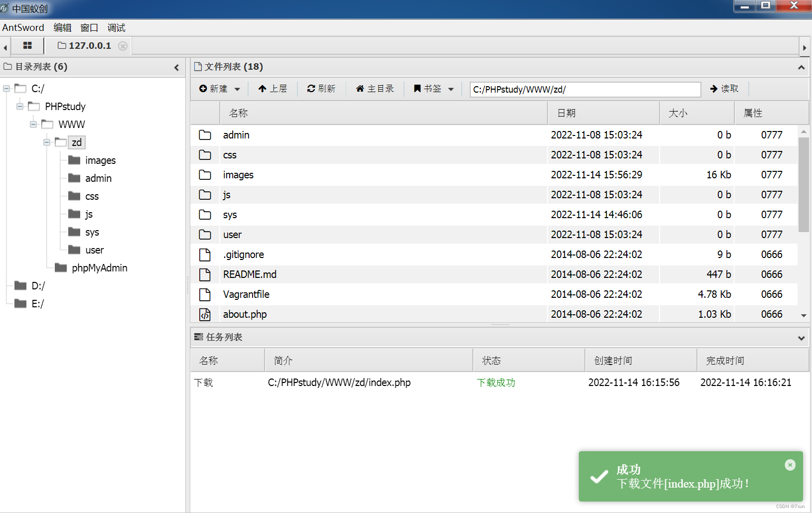Select the E:/ drive
The height and width of the screenshot is (513, 812).
(x=38, y=304)
